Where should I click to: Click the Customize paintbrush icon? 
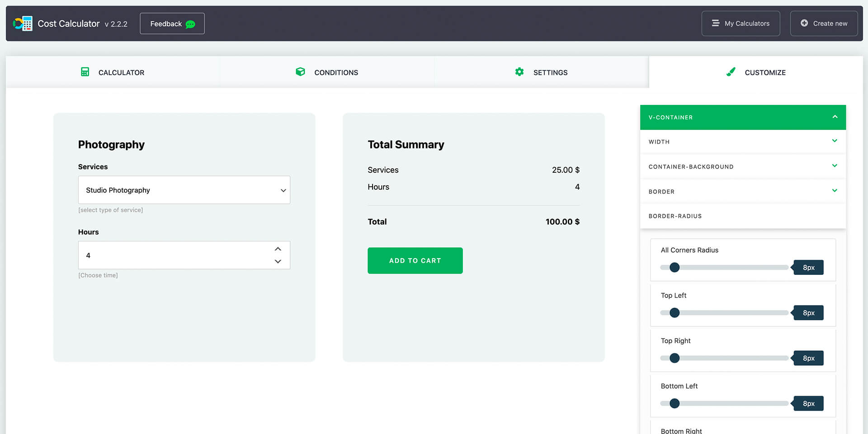731,72
